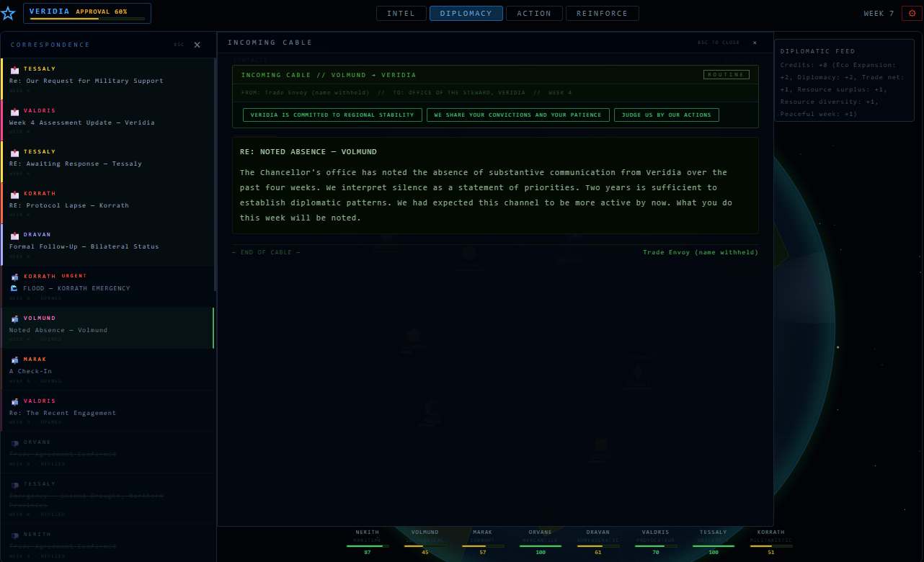Click mailbox icon on Korrath URGENT row
Viewport: 924px width, 562px height.
coord(14,277)
